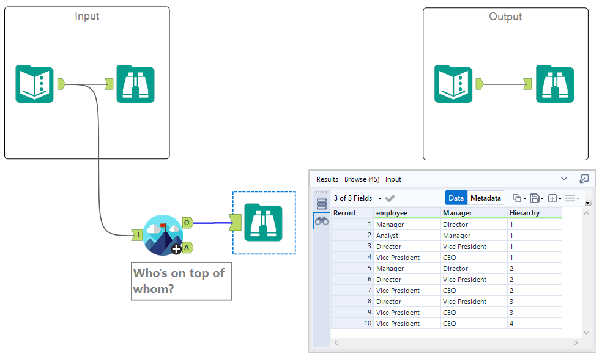Select employee cell 'Manager' in record 5
The width and height of the screenshot is (602, 364).
coord(407,269)
